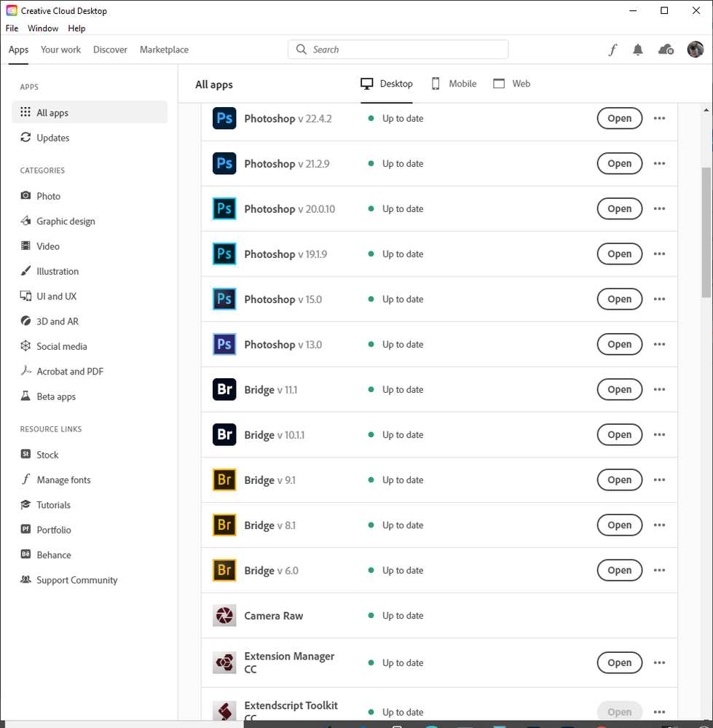Open more options for Bridge v 6.0
The height and width of the screenshot is (728, 713).
(659, 570)
